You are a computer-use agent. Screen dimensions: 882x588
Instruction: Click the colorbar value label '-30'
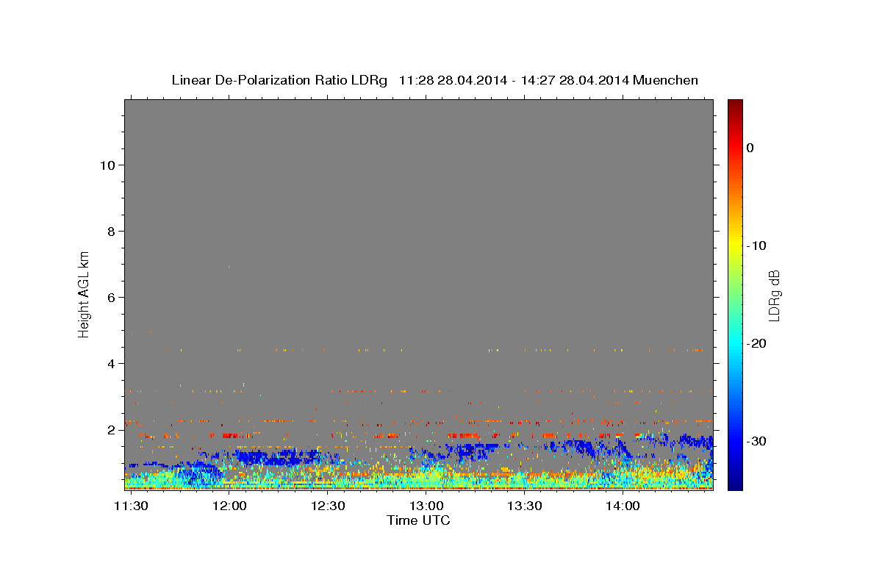coord(757,441)
